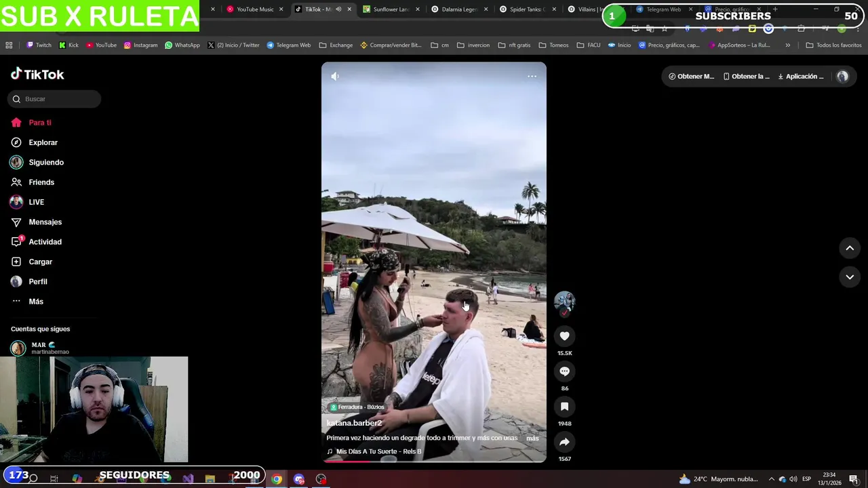868x488 pixels.
Task: Open the Instagram bookmark
Action: tap(140, 45)
